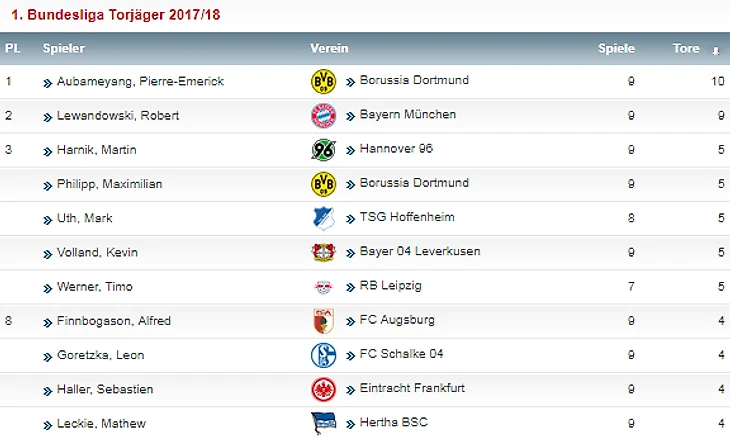The image size is (730, 440).
Task: Click the Hertha BSC flag logo
Action: 324,423
